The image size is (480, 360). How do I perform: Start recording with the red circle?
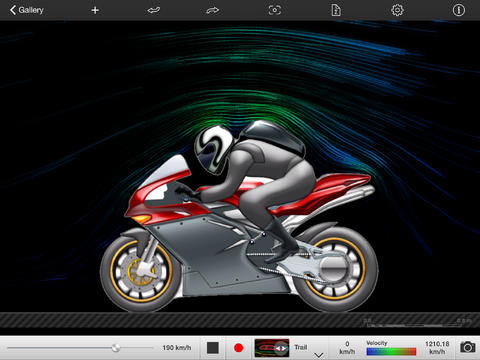pyautogui.click(x=238, y=348)
